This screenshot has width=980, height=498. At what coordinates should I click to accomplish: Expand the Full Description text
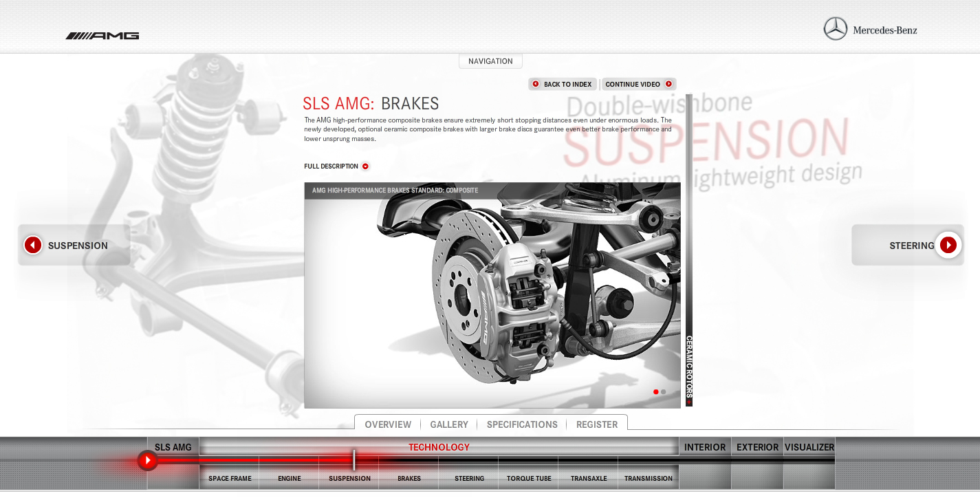[331, 166]
